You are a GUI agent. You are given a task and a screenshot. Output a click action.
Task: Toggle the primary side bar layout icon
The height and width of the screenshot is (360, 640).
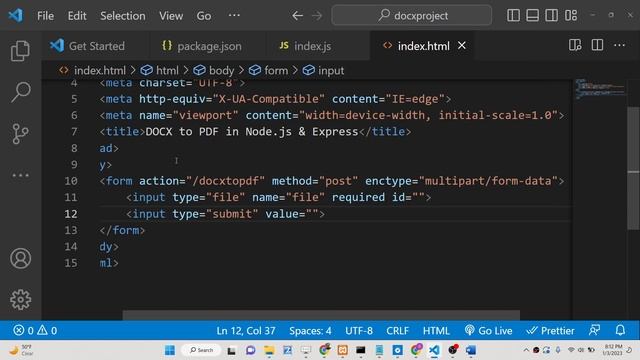513,16
